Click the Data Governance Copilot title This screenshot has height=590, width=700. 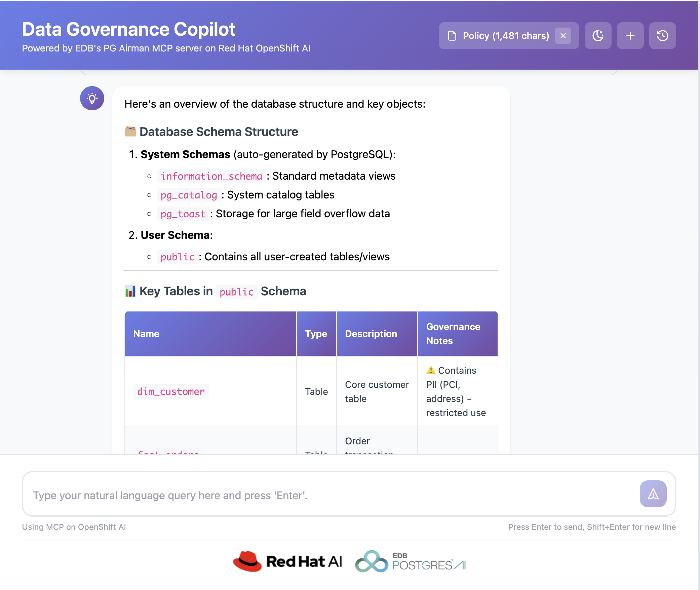128,29
